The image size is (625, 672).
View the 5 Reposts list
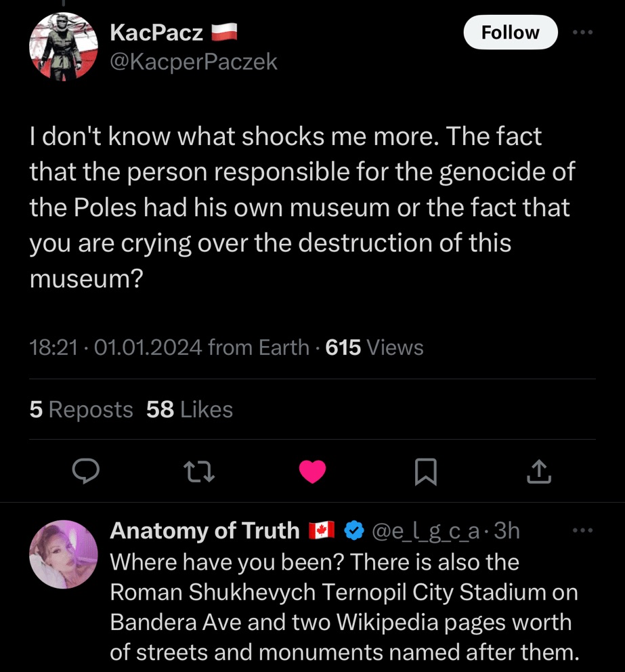(x=81, y=409)
